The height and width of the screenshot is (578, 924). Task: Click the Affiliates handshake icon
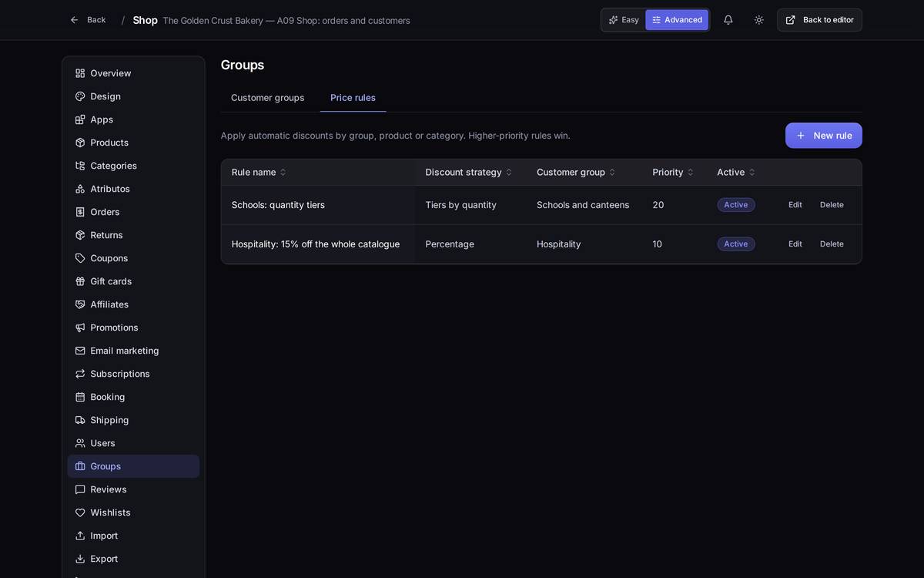click(80, 304)
